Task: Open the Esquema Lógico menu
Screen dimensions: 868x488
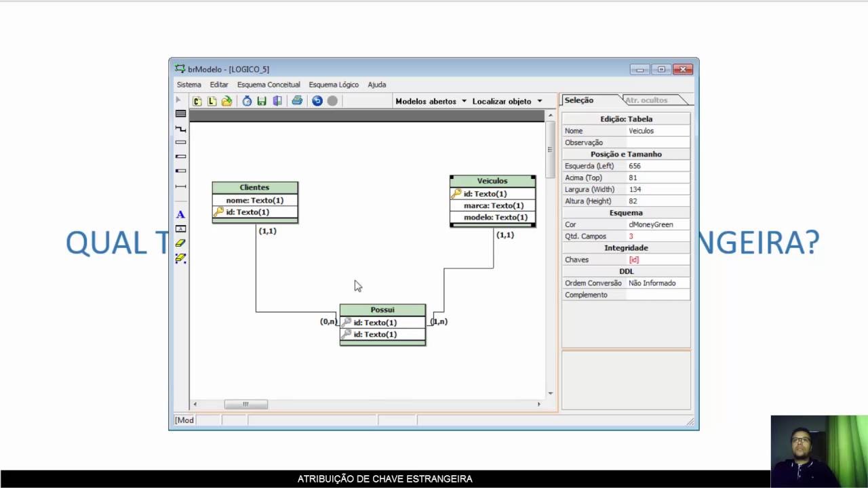Action: pyautogui.click(x=334, y=85)
